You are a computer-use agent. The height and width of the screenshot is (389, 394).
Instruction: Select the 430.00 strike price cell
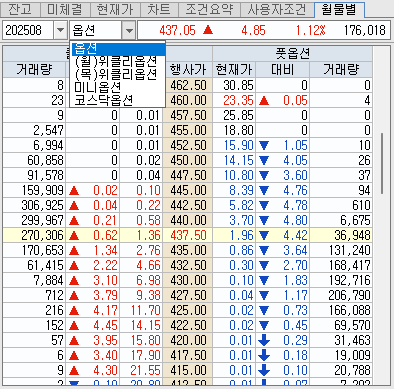click(x=188, y=280)
